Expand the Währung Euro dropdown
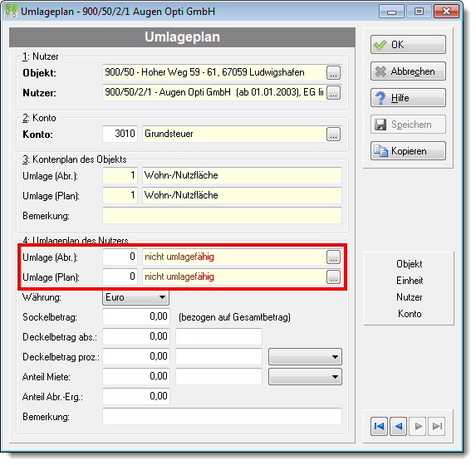The height and width of the screenshot is (465, 476). pos(163,297)
